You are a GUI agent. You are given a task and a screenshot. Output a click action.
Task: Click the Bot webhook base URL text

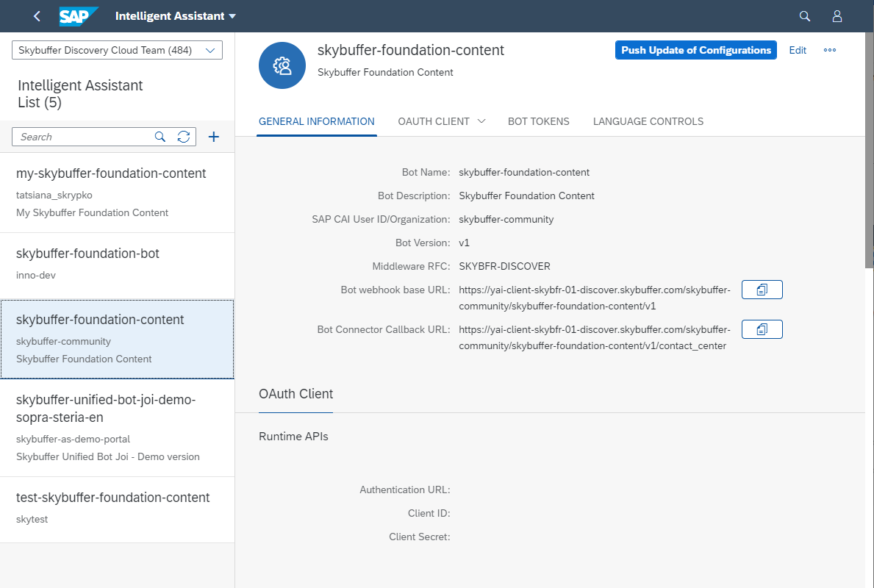[x=594, y=298]
